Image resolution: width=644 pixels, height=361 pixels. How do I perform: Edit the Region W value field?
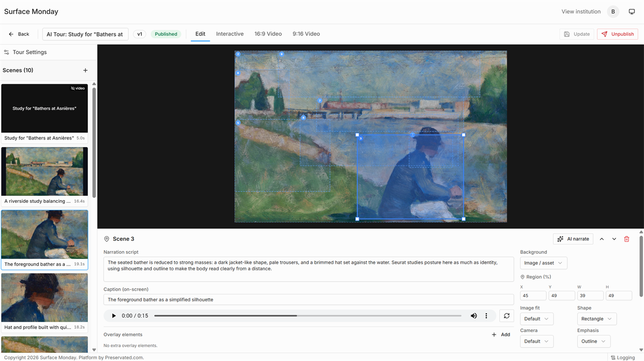tap(590, 296)
